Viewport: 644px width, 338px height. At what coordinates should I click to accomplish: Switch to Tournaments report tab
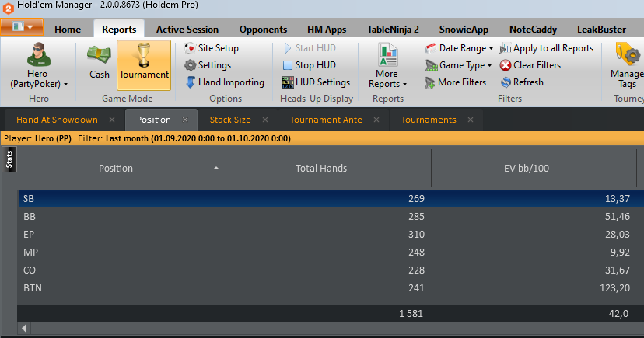429,120
